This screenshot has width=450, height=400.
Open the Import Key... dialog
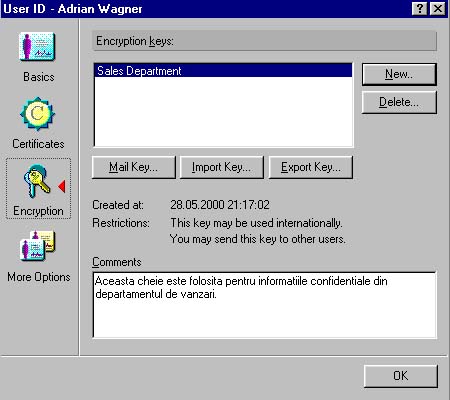pos(222,167)
